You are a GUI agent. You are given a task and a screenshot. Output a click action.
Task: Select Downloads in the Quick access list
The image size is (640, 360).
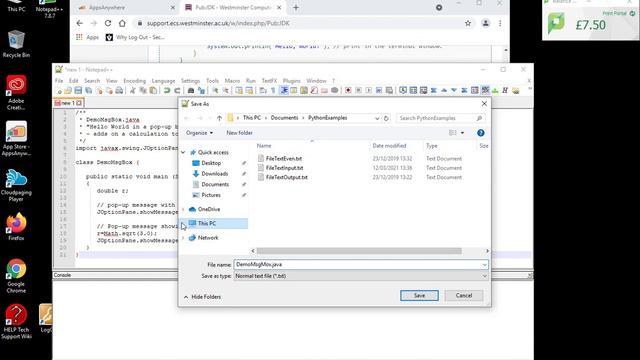pyautogui.click(x=214, y=173)
